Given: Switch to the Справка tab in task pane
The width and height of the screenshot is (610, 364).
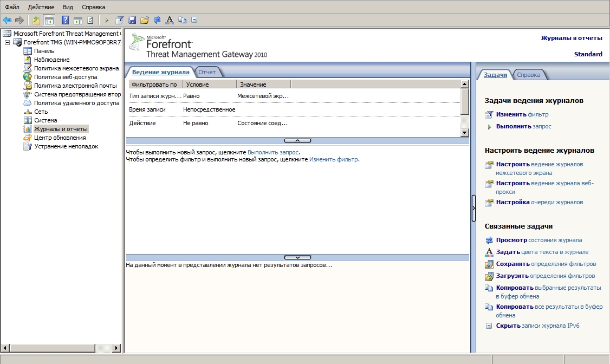Looking at the screenshot, I should 528,75.
